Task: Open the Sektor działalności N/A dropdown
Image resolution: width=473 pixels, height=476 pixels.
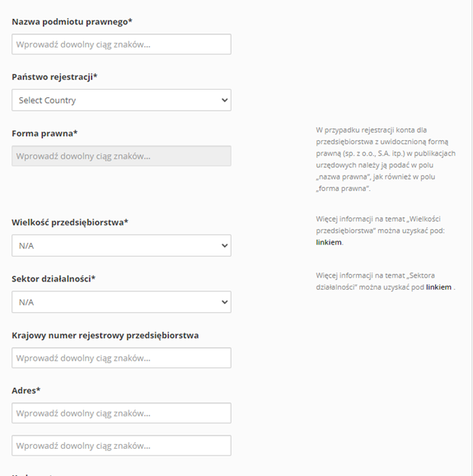Action: 121,302
